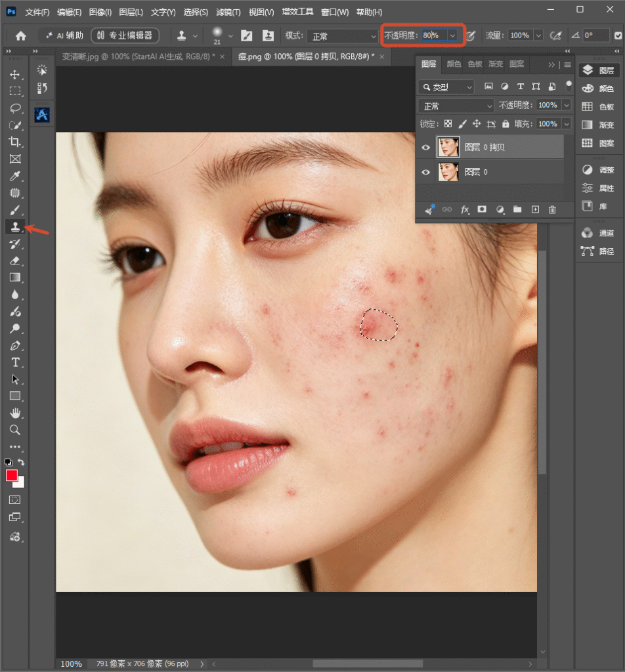Open the 通道 panel button

pos(599,233)
